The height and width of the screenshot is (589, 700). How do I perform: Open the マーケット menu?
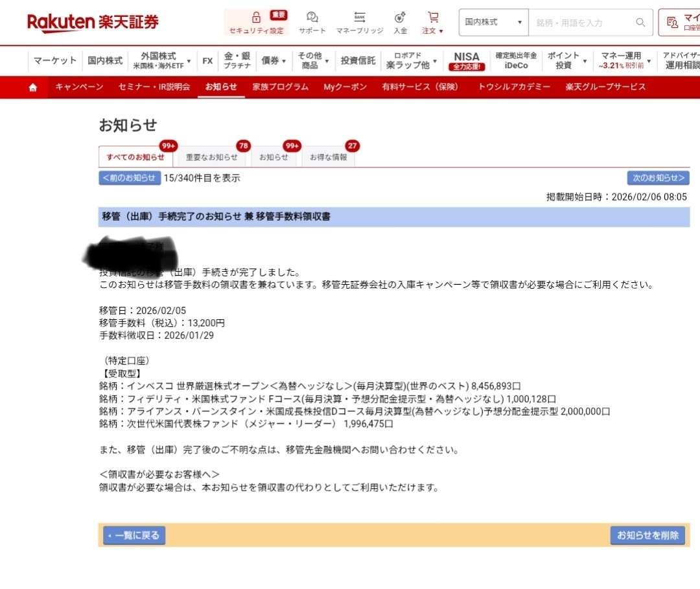pyautogui.click(x=55, y=60)
